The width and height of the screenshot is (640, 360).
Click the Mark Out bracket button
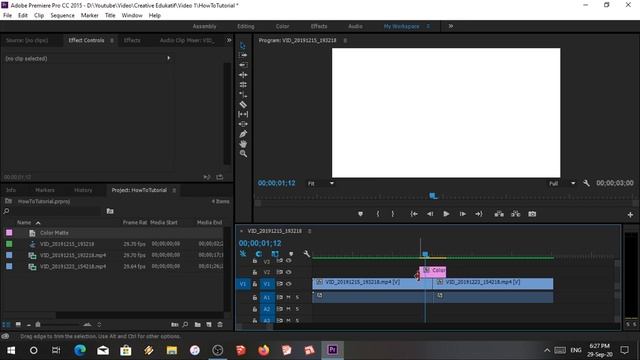[393, 214]
